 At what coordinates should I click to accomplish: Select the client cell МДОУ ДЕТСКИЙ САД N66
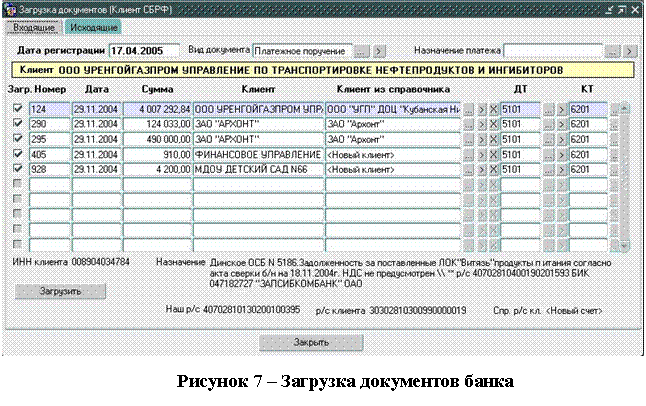(x=258, y=169)
